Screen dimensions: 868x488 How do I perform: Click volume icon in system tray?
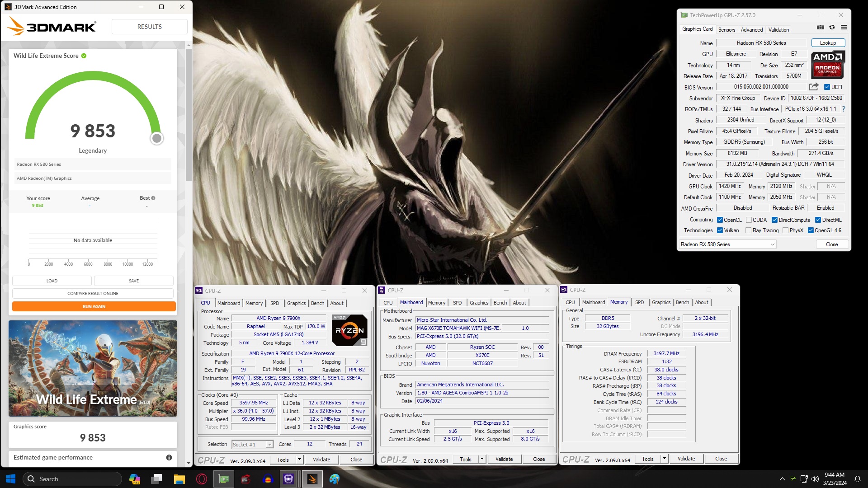815,479
